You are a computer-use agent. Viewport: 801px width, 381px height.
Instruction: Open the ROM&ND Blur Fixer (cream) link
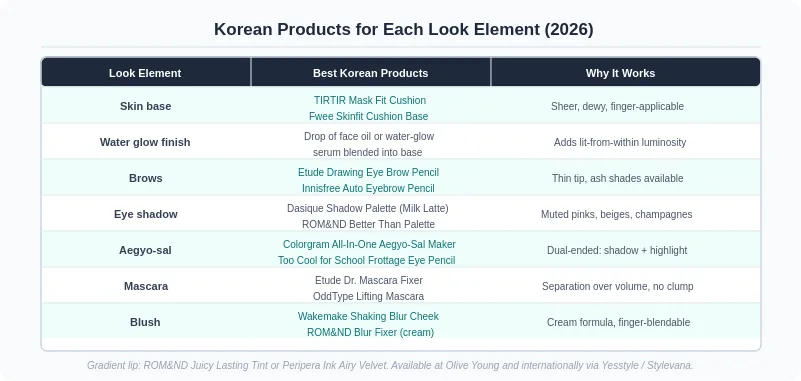pos(370,332)
